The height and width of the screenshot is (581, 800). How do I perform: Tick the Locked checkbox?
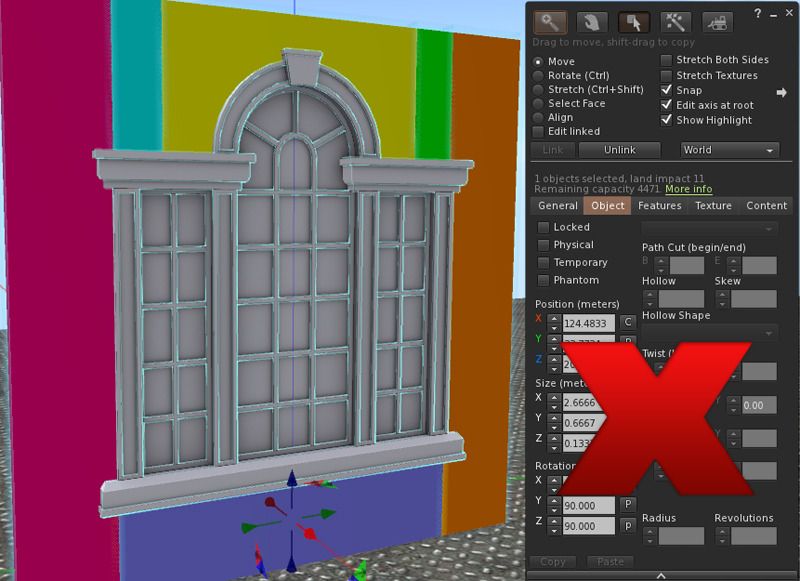tap(544, 227)
